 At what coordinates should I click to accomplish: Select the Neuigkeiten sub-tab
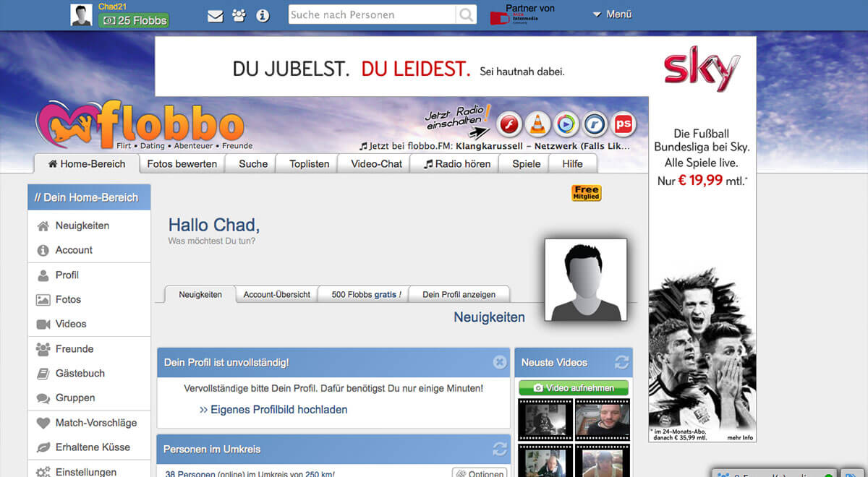click(x=200, y=294)
